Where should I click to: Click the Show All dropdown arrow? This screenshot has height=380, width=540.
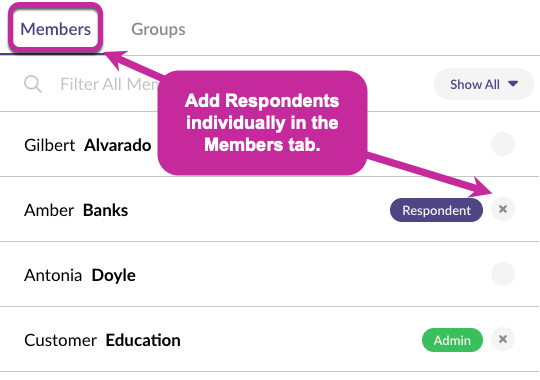point(513,84)
